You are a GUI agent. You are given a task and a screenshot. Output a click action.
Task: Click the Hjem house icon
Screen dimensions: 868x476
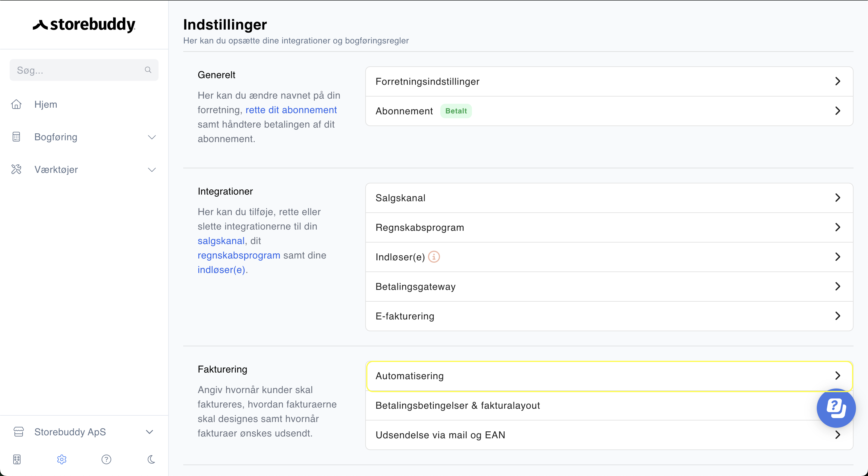(16, 104)
